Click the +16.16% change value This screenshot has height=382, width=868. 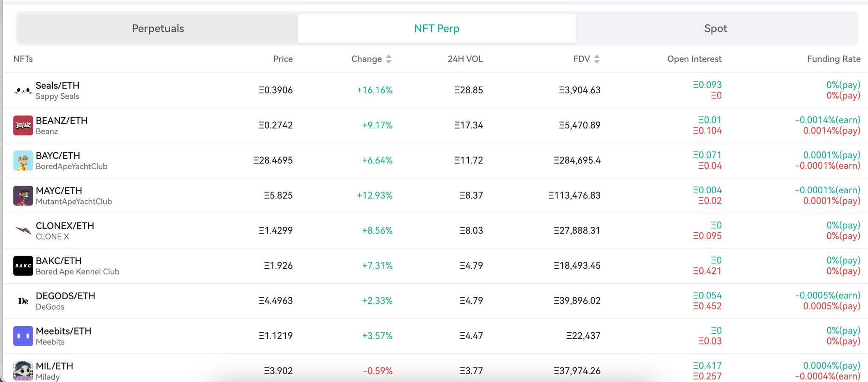[375, 90]
